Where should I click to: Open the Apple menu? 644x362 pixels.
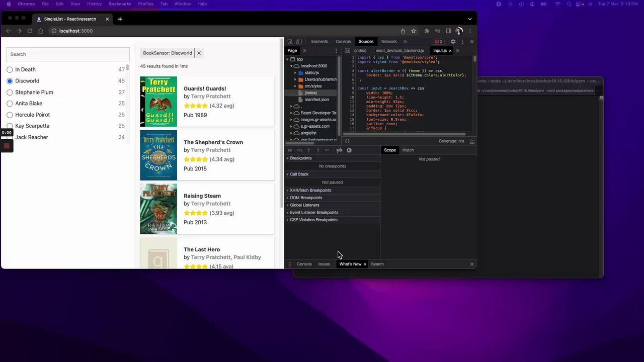[9, 4]
